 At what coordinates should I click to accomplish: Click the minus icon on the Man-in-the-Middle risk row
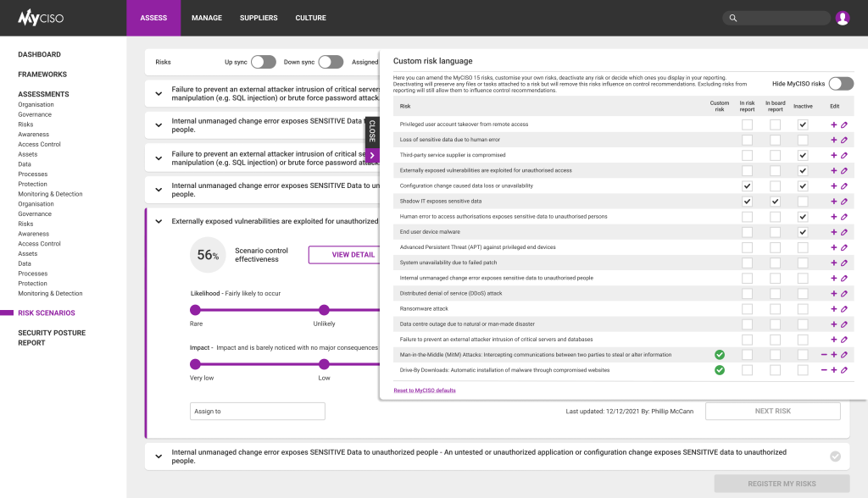[x=823, y=354]
